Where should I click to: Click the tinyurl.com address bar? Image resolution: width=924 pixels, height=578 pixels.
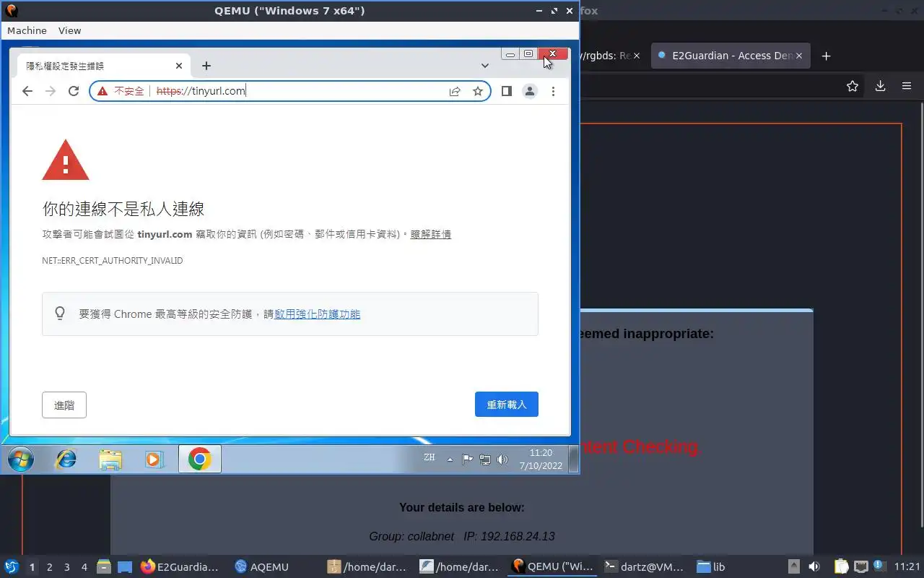pos(290,91)
